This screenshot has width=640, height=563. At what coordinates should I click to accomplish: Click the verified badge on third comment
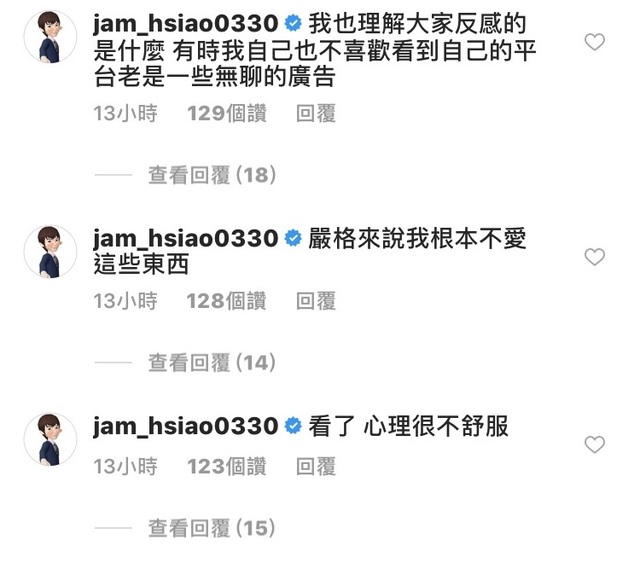tap(293, 426)
